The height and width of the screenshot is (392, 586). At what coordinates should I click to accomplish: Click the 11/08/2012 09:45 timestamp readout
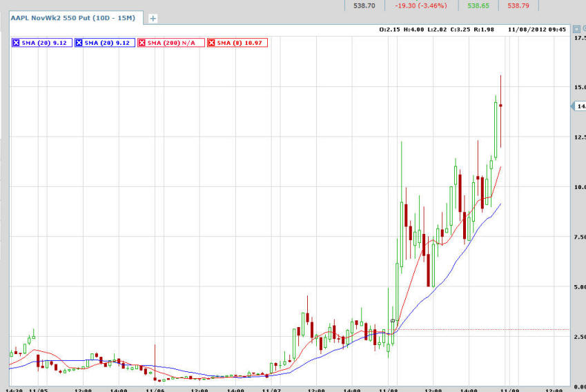[x=538, y=30]
